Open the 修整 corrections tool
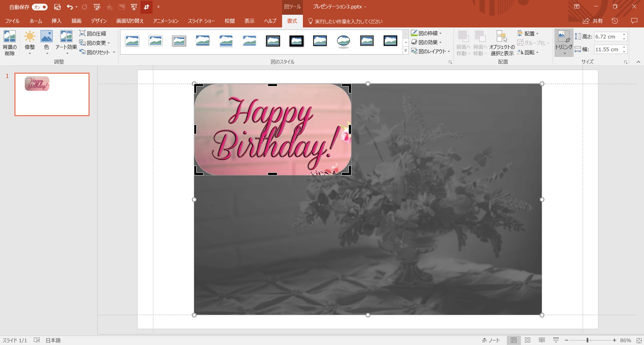The height and width of the screenshot is (345, 644). coord(30,42)
